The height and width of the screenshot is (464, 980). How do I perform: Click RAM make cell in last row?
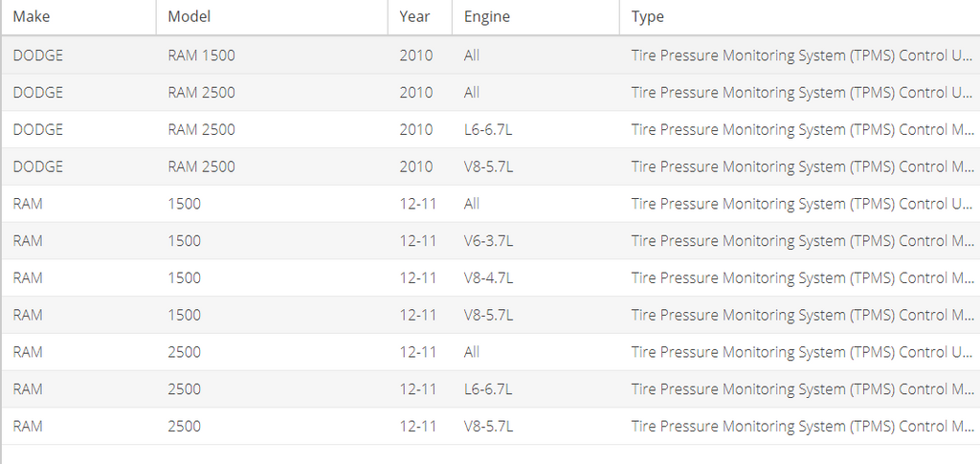(28, 426)
